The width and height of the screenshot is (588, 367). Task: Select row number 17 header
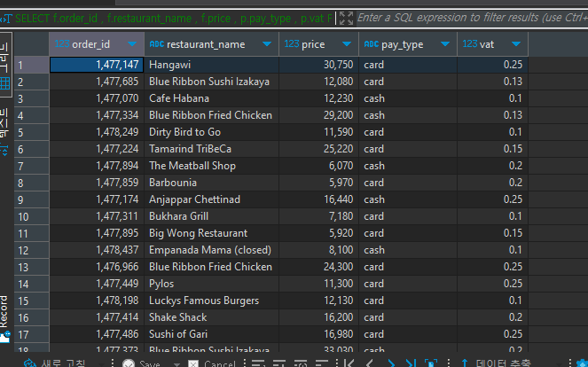[32, 334]
